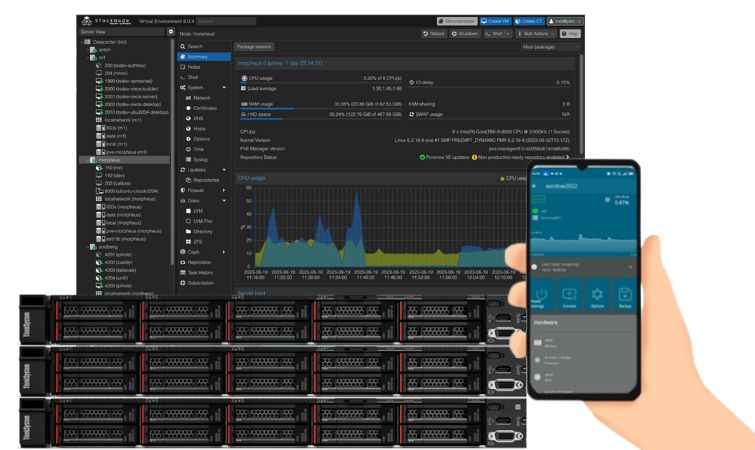Open Console on the phone app
This screenshot has width=755, height=450.
568,294
